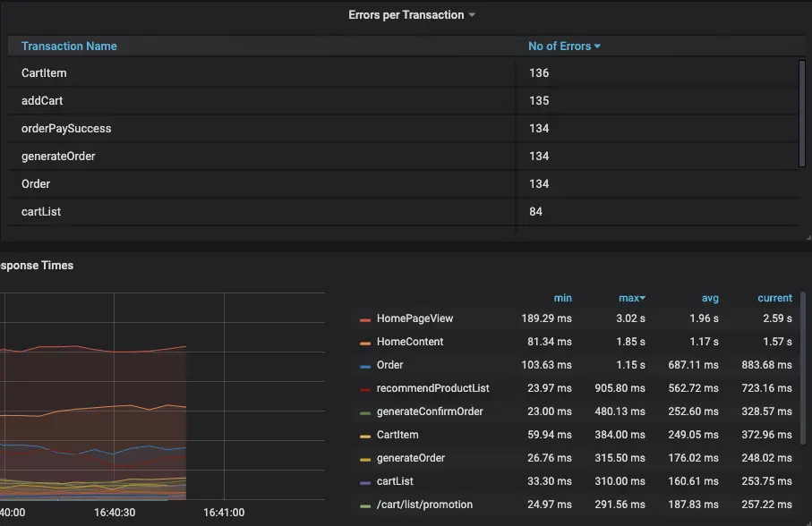Toggle the generateOrder series label in legend
This screenshot has width=812, height=526.
coord(411,458)
